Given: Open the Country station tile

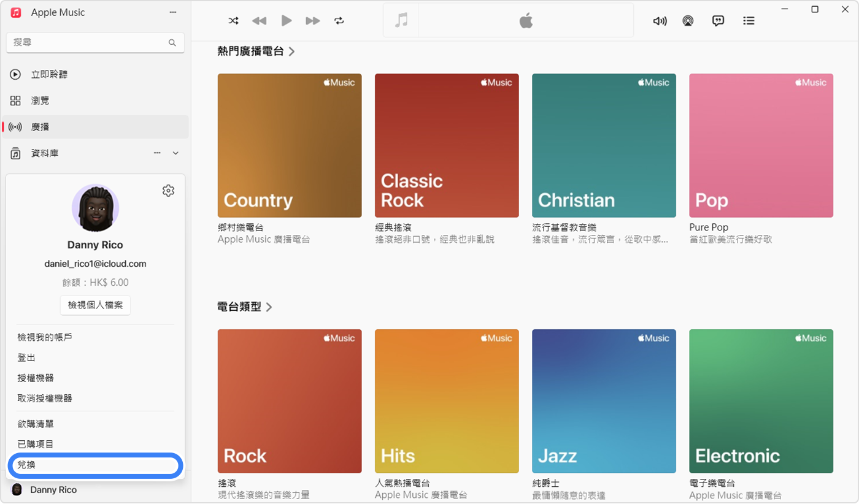Looking at the screenshot, I should (x=290, y=145).
